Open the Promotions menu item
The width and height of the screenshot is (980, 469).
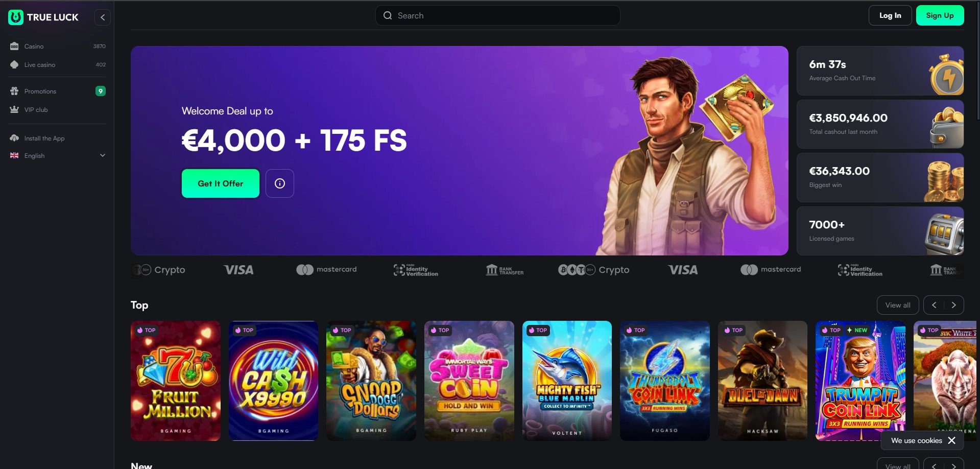coord(57,91)
